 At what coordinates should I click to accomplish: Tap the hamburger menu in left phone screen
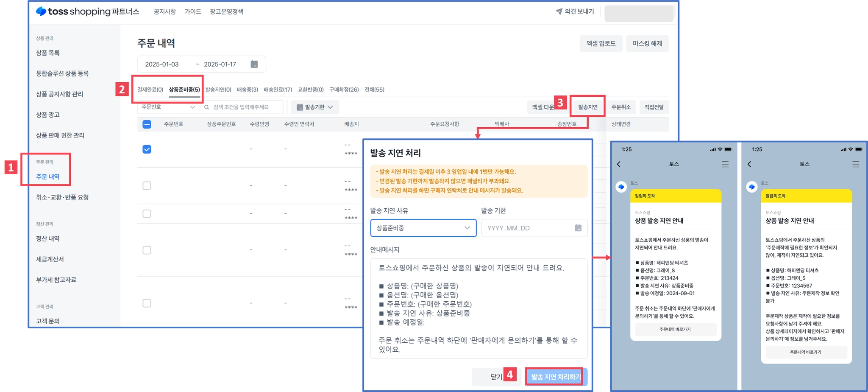725,164
